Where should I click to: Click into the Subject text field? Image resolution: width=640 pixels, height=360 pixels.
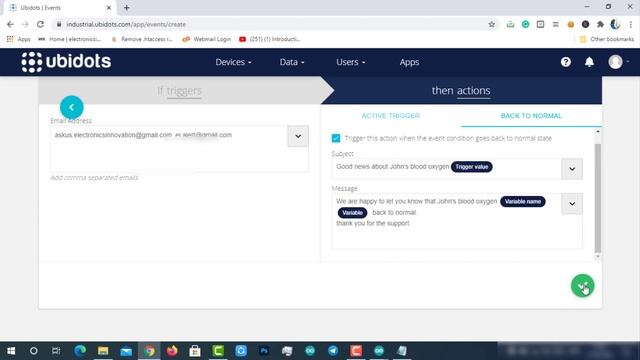pos(447,169)
